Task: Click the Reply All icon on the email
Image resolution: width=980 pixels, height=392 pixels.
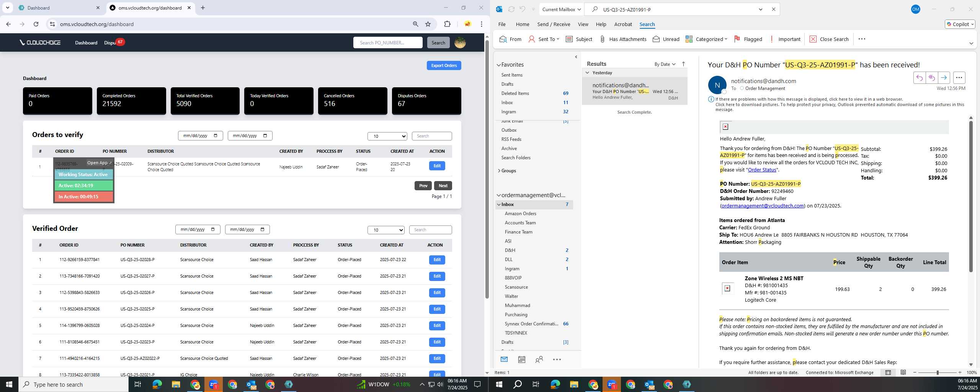Action: point(931,78)
